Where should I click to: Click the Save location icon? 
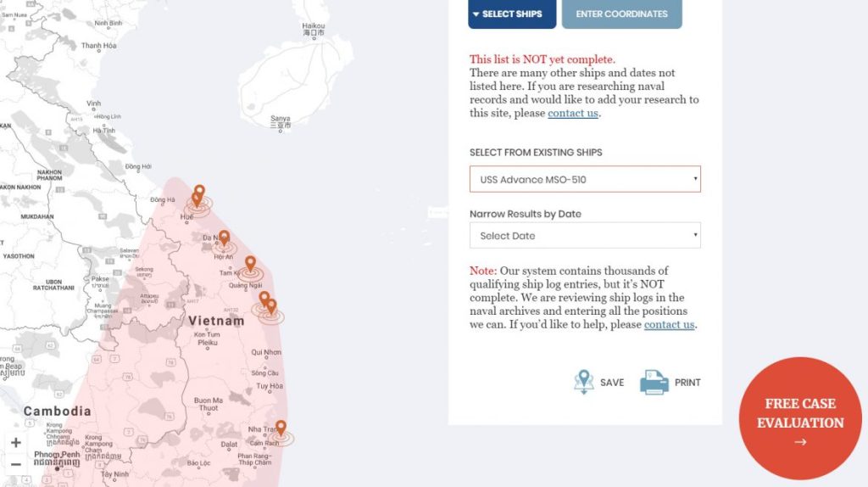[x=583, y=382]
